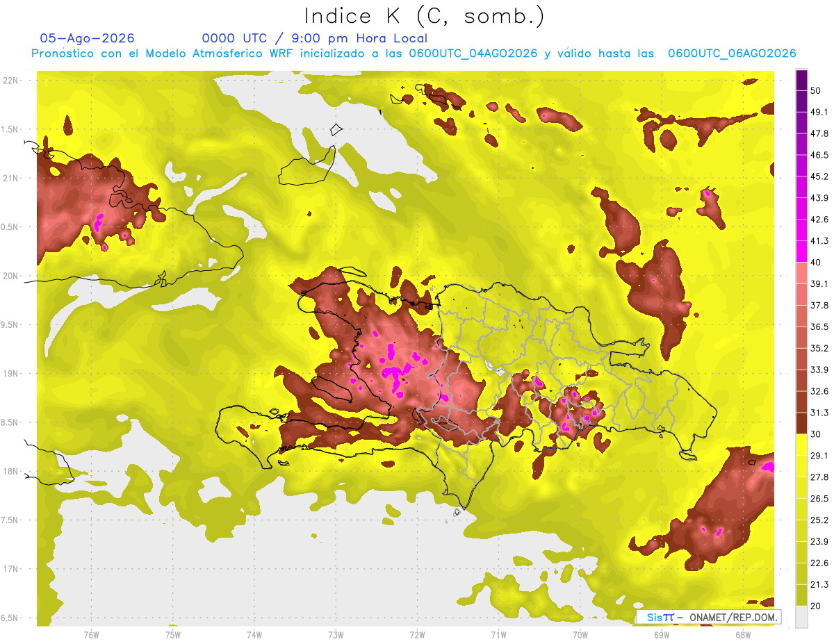The height and width of the screenshot is (644, 834).
Task: Click colorbar value "37.8"
Action: [x=819, y=306]
